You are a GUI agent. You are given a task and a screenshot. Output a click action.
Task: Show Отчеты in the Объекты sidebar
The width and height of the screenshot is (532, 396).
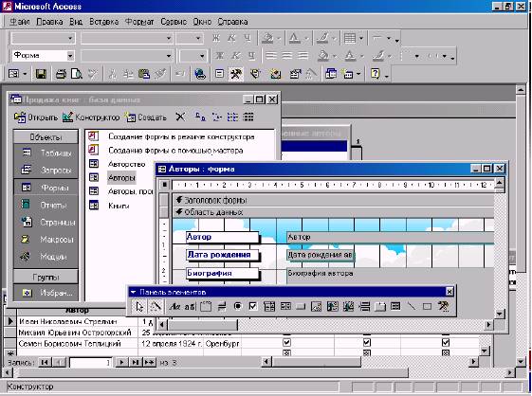46,205
